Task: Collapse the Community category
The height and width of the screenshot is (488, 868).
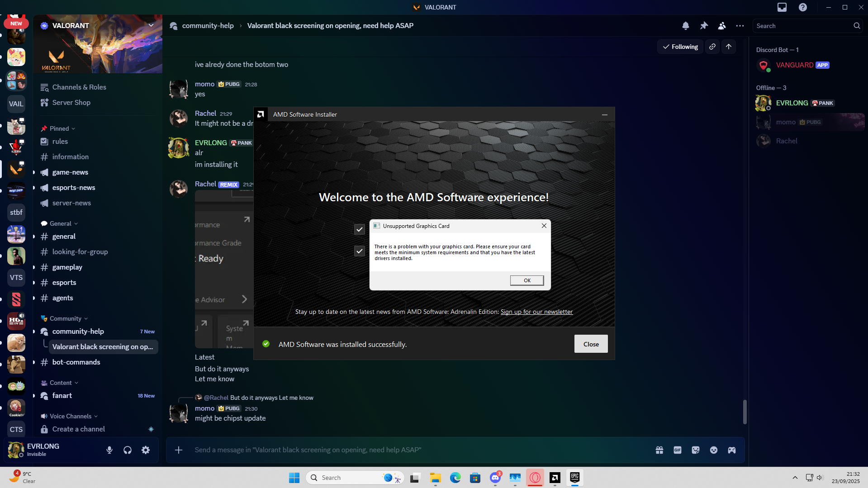Action: (65, 318)
